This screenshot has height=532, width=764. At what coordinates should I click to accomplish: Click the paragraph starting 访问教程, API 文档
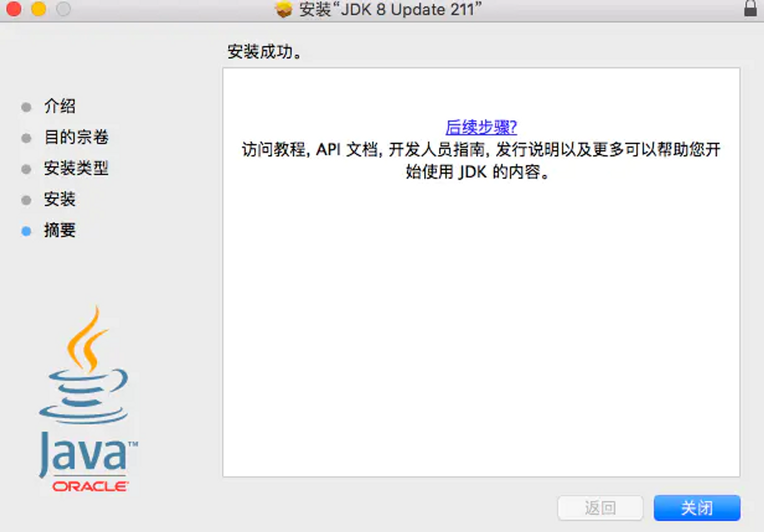coord(481,160)
